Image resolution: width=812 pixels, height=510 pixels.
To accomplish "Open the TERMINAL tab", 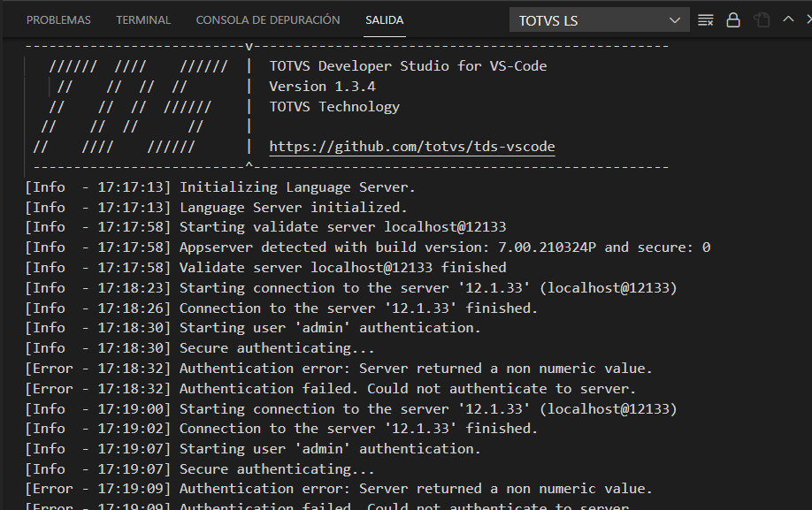I will [143, 20].
